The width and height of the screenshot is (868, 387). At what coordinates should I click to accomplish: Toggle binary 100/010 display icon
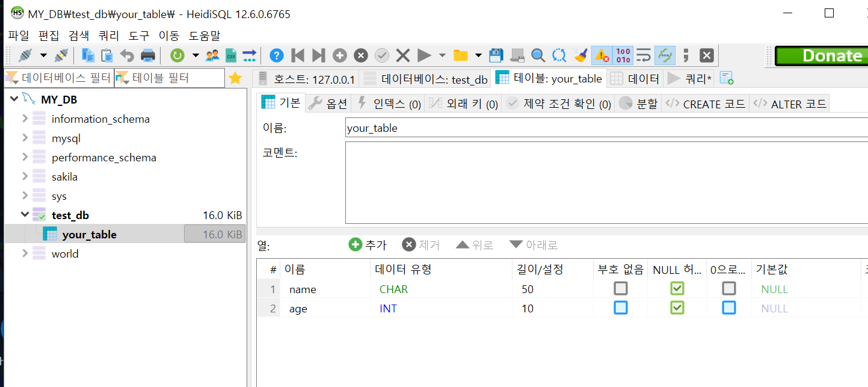tap(623, 56)
